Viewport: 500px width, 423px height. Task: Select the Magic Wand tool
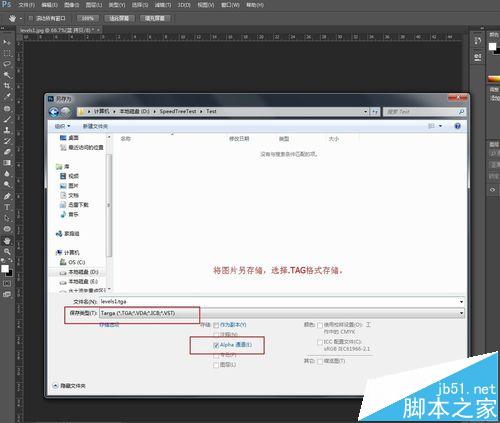coord(7,75)
